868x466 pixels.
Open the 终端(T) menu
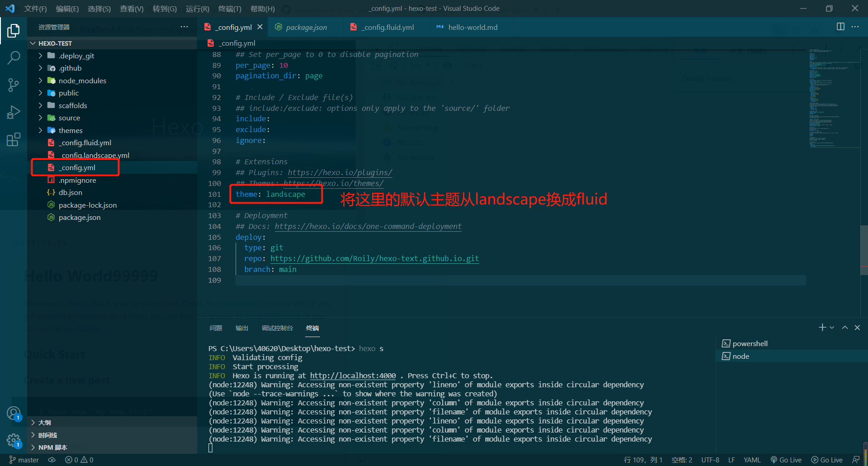230,9
